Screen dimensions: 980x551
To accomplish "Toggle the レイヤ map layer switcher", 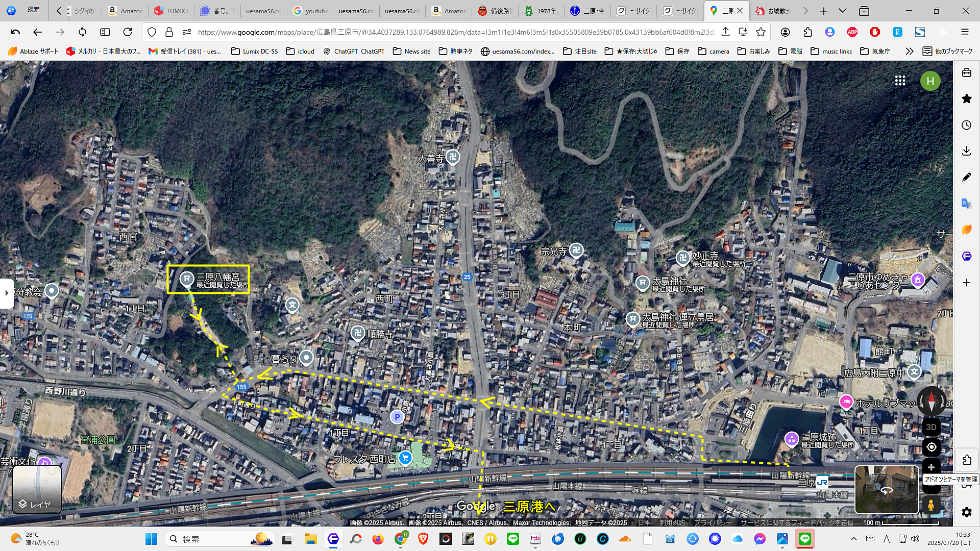I will tap(37, 489).
